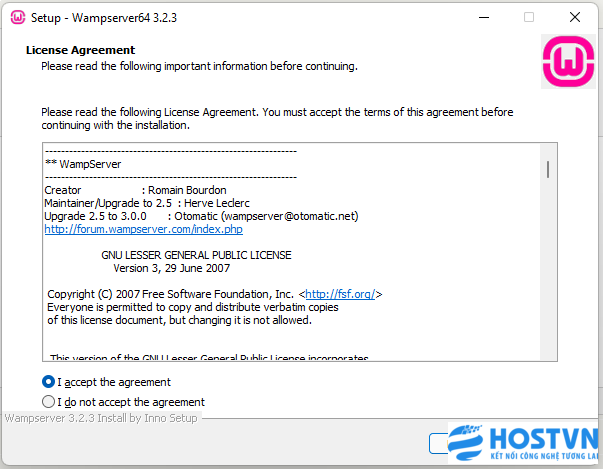Click the '** WampServer' header line in license
This screenshot has width=603, height=469.
click(x=83, y=164)
